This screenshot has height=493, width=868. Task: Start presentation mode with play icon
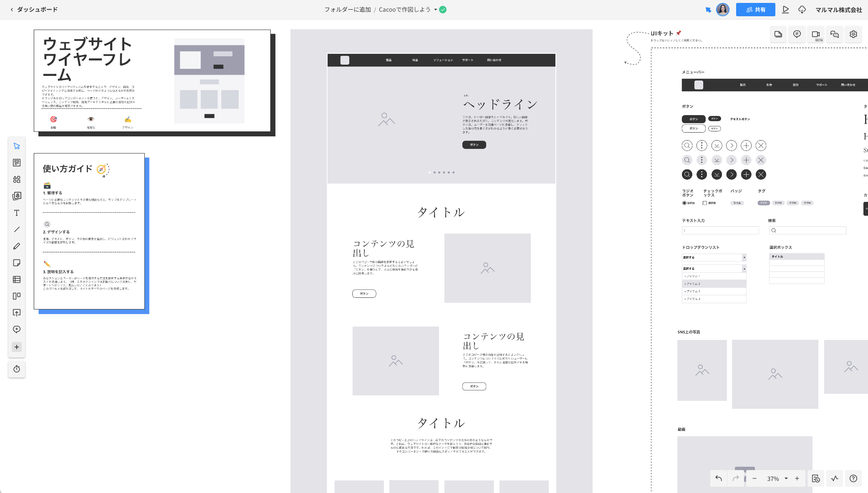(785, 10)
